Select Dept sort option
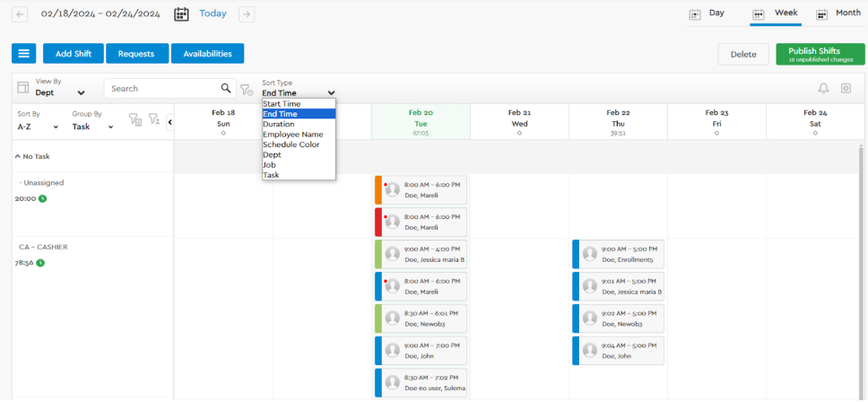868x402 pixels. 299,154
